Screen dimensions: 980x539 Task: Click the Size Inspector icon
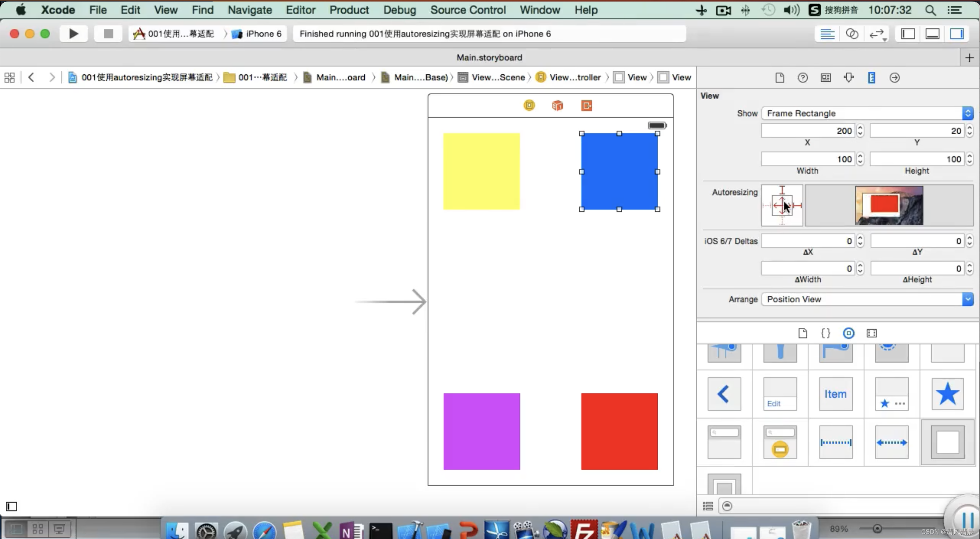871,78
